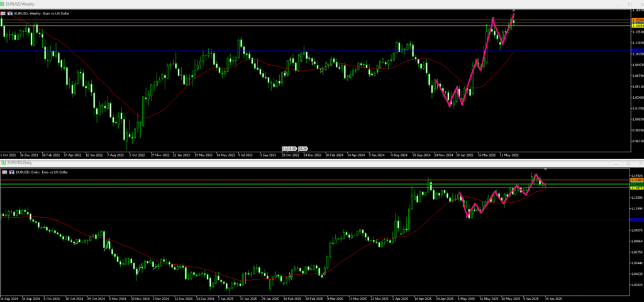644x302 pixels.
Task: Click second trade icon beside Weekly chart title
Action: tap(10, 13)
